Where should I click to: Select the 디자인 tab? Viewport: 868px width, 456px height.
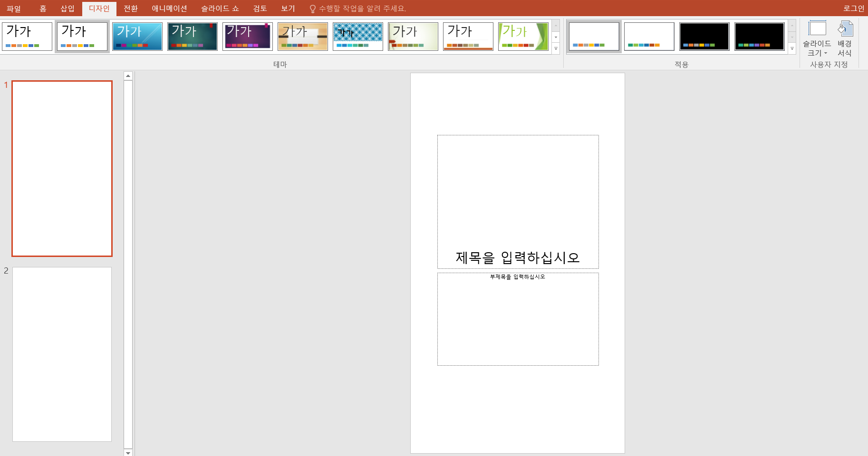(x=99, y=9)
